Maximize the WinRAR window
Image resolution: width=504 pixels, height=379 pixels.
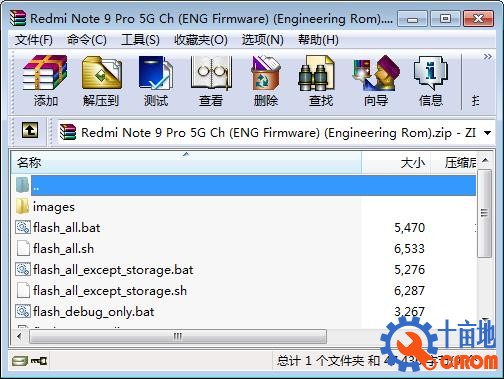click(x=445, y=19)
